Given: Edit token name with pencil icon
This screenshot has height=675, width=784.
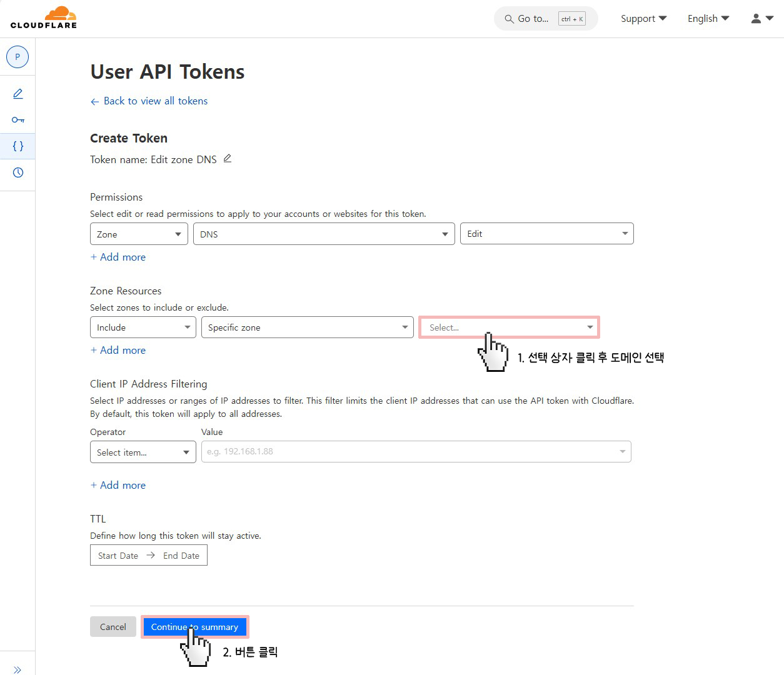Looking at the screenshot, I should (228, 159).
